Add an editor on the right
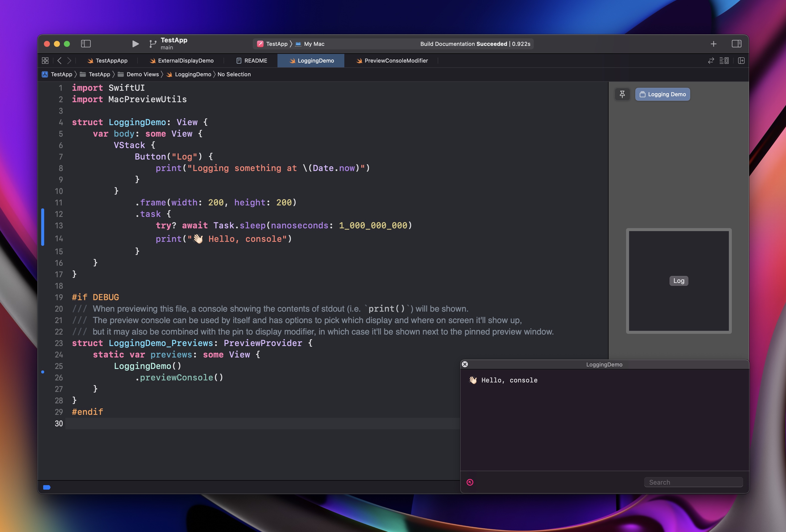The width and height of the screenshot is (786, 532). pyautogui.click(x=741, y=61)
